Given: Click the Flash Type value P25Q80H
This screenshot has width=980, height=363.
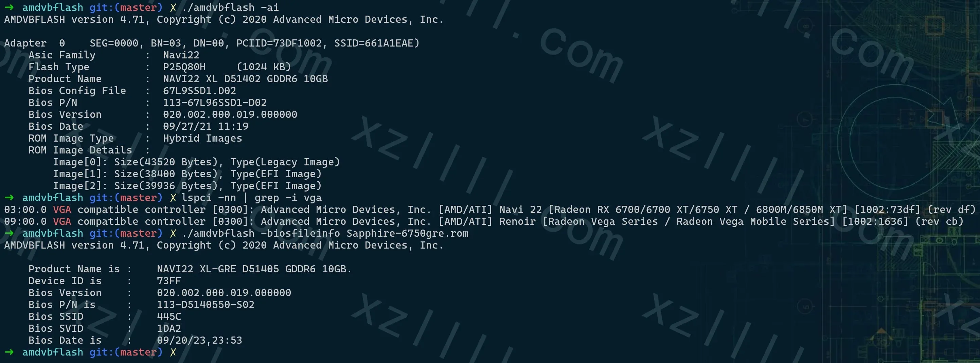Looking at the screenshot, I should pos(184,67).
